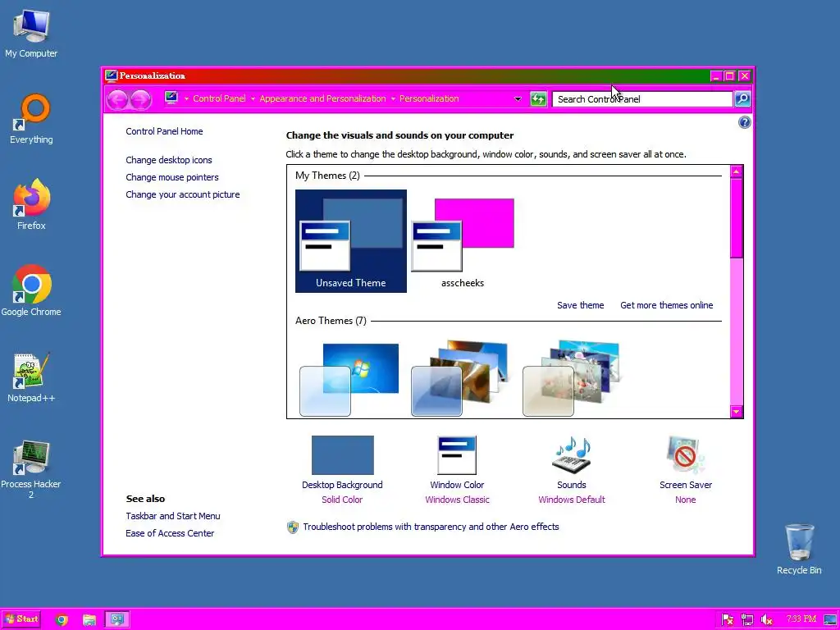Click Get more themes online

point(666,305)
